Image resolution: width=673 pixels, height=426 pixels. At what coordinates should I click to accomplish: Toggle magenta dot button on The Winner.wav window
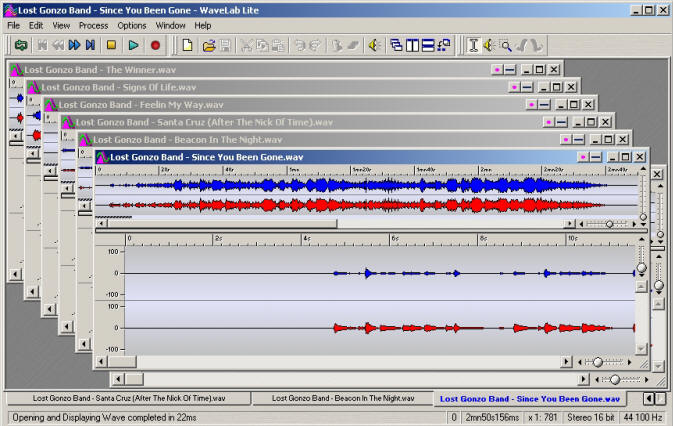click(x=497, y=69)
